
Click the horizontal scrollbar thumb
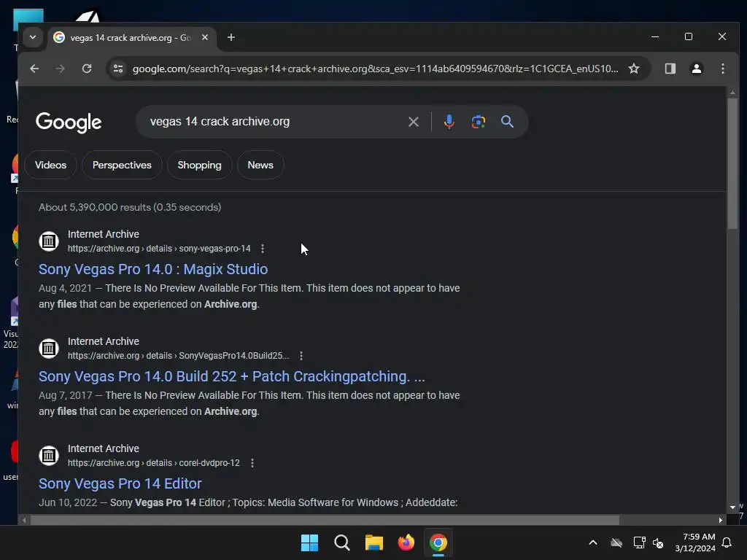325,520
